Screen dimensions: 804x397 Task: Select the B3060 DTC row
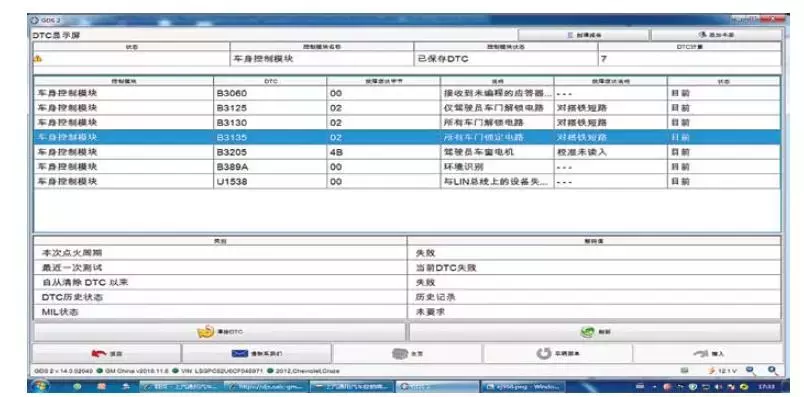(407, 93)
